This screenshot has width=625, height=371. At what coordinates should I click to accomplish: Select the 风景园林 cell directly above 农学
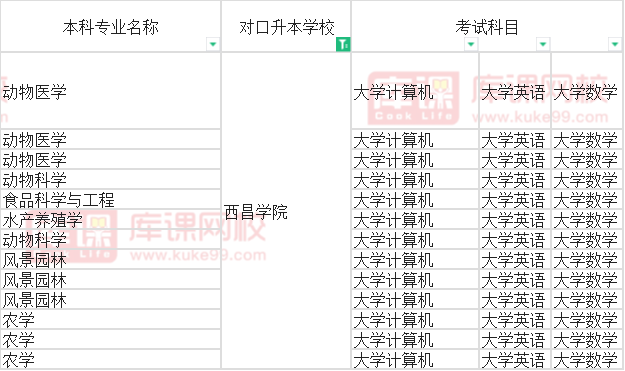click(x=110, y=299)
